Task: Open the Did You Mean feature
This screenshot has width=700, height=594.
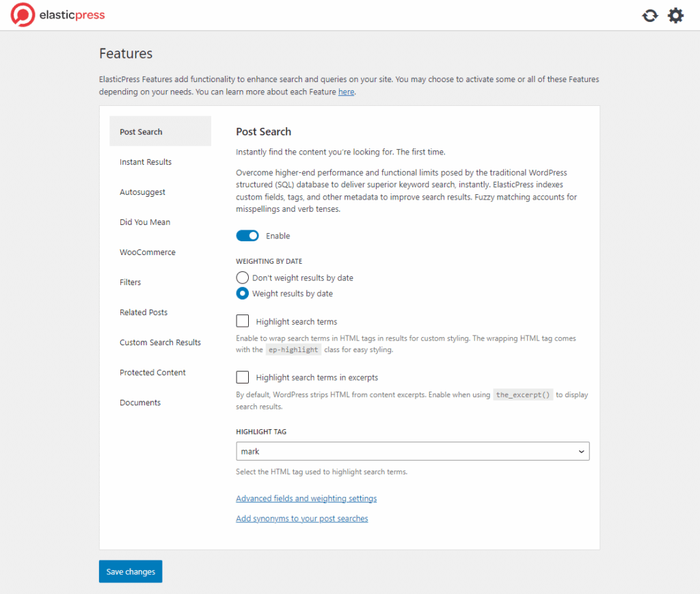Action: tap(144, 222)
